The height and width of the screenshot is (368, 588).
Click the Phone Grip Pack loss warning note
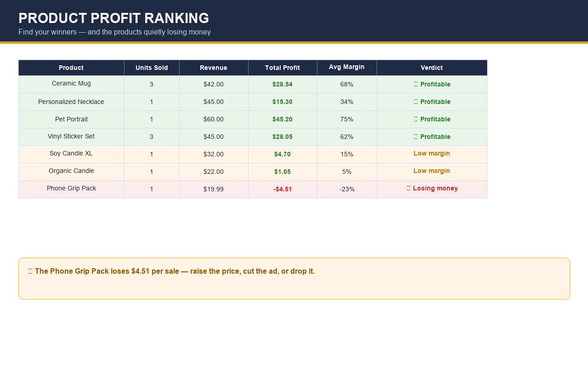[294, 278]
